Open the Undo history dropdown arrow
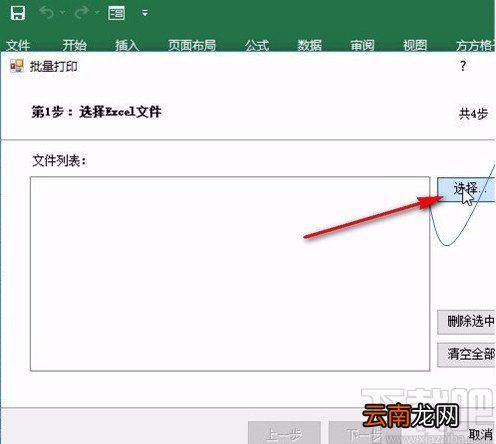The width and height of the screenshot is (496, 444). [62, 13]
